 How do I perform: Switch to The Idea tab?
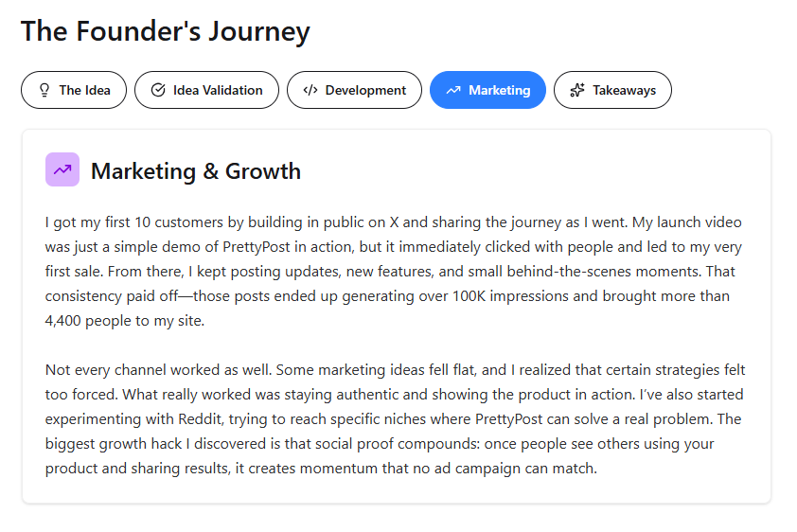tap(74, 90)
